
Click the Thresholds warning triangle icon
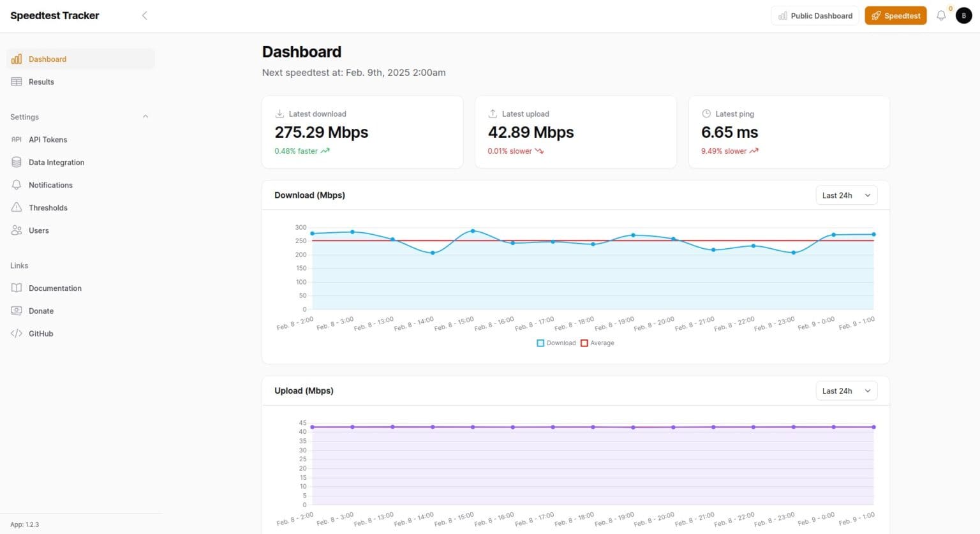(16, 207)
